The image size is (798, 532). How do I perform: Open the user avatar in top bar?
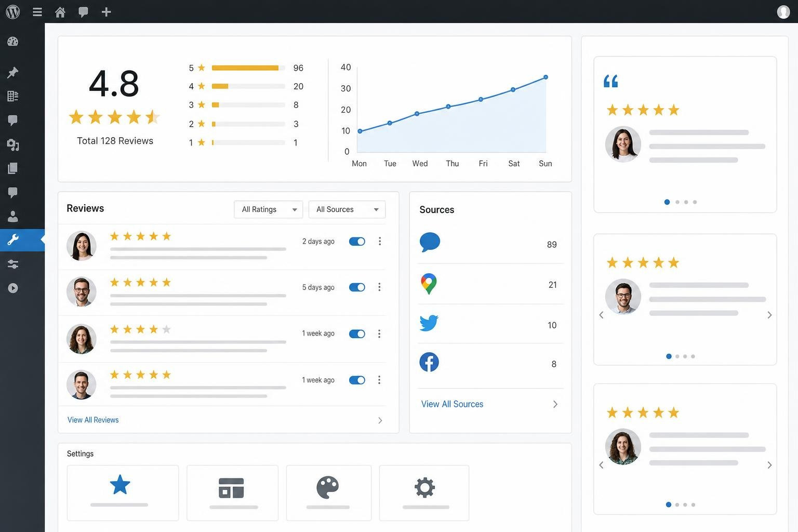tap(783, 11)
